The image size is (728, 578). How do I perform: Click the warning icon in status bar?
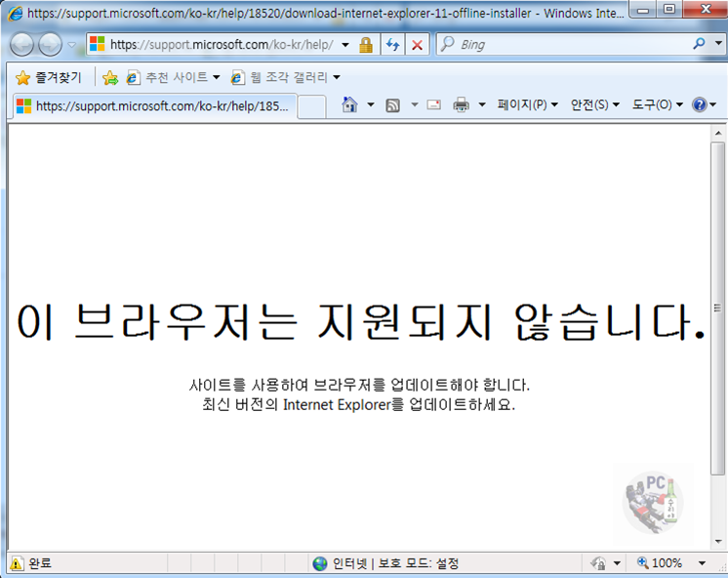click(17, 563)
